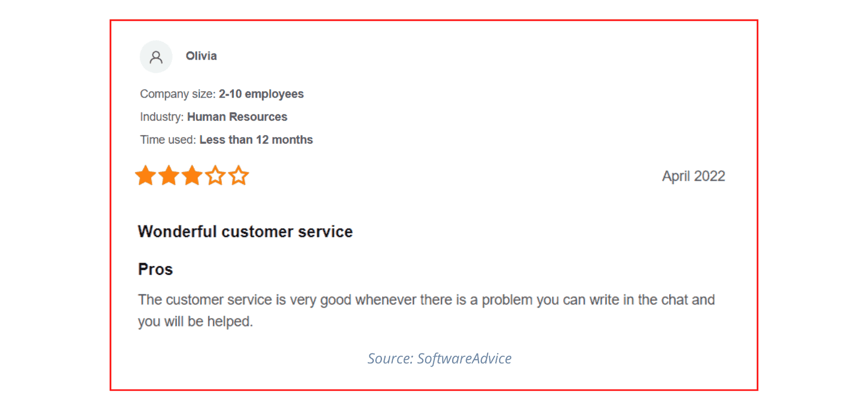Click the reviewer name Olivia
This screenshot has width=868, height=410.
[201, 56]
